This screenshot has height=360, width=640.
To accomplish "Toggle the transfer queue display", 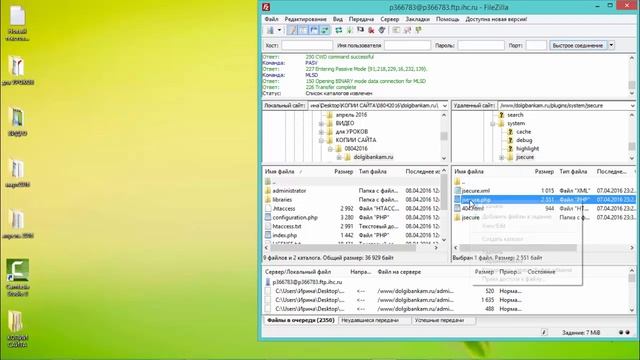I will (325, 30).
